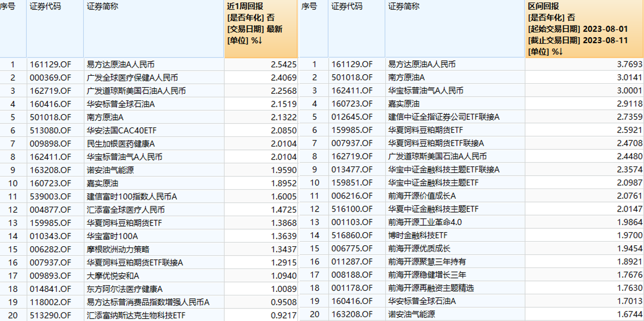
Task: Select fund code 008188.OF
Action: point(352,274)
